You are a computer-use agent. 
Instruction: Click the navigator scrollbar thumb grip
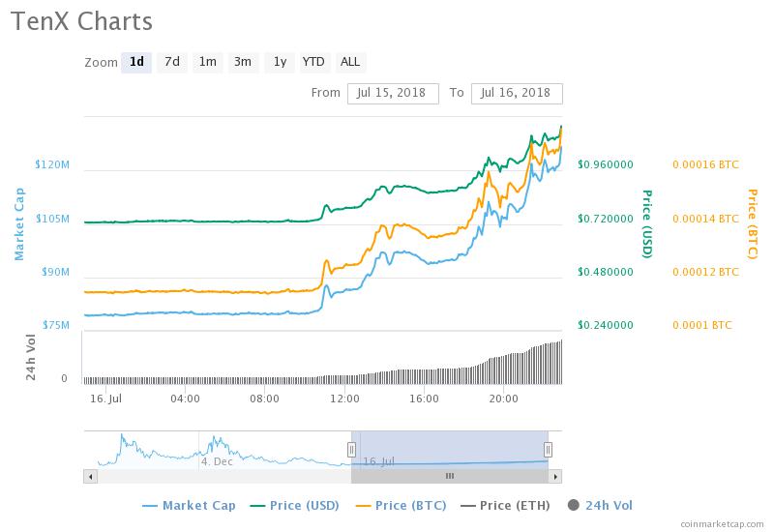click(x=450, y=476)
